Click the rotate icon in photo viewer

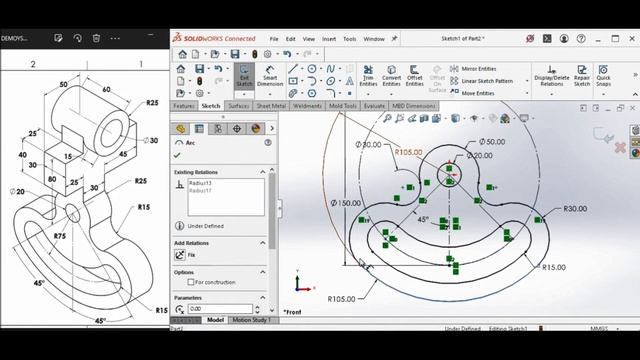[77, 38]
